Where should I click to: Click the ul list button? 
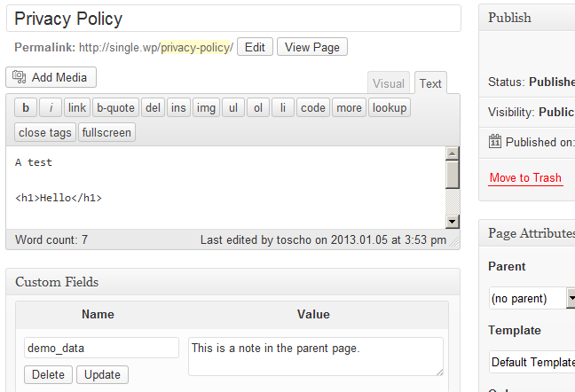tap(233, 107)
